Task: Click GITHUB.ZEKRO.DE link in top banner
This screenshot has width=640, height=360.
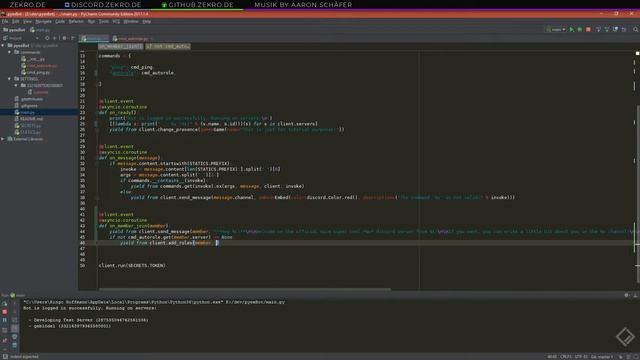Action: tap(198, 5)
